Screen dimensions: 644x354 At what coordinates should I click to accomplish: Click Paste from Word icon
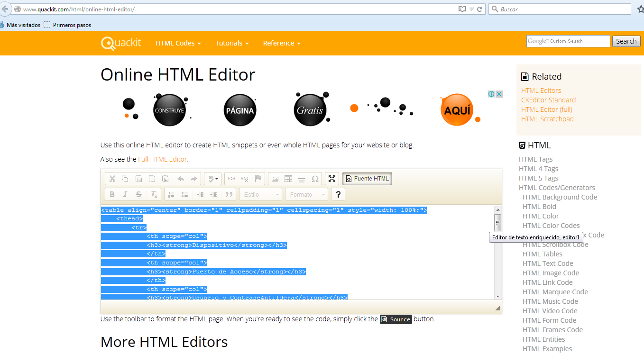coord(165,179)
